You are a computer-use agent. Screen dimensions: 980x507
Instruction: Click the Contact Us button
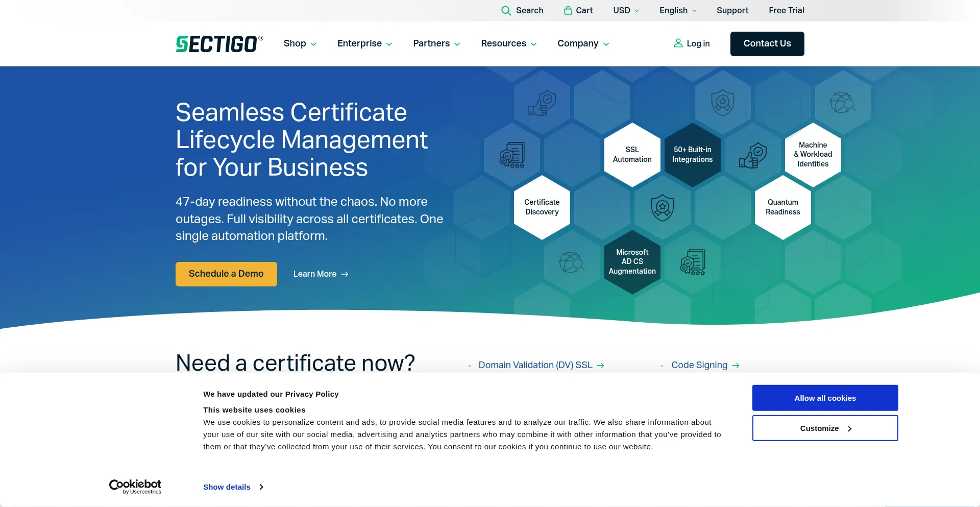[767, 44]
